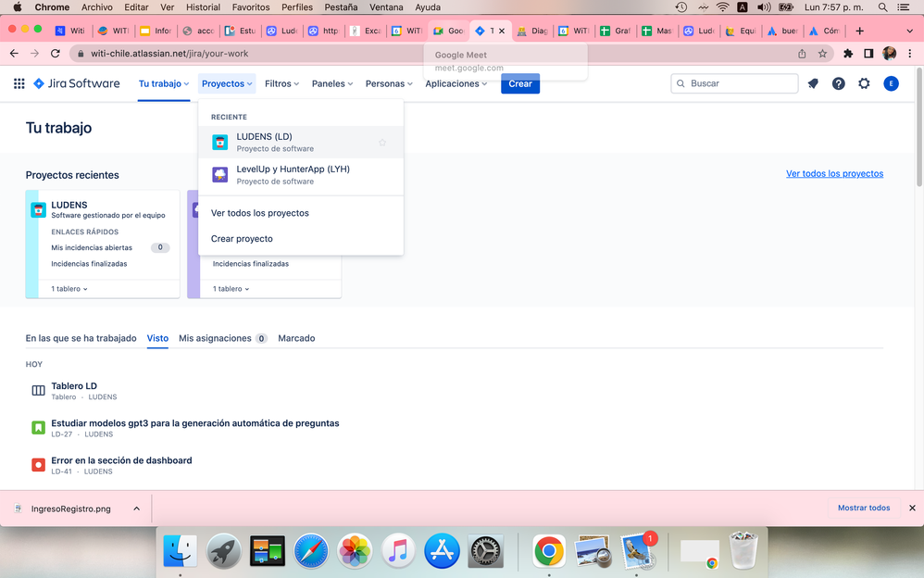Viewport: 924px width, 578px height.
Task: Open the Historial menu in macOS menu bar
Action: [203, 7]
